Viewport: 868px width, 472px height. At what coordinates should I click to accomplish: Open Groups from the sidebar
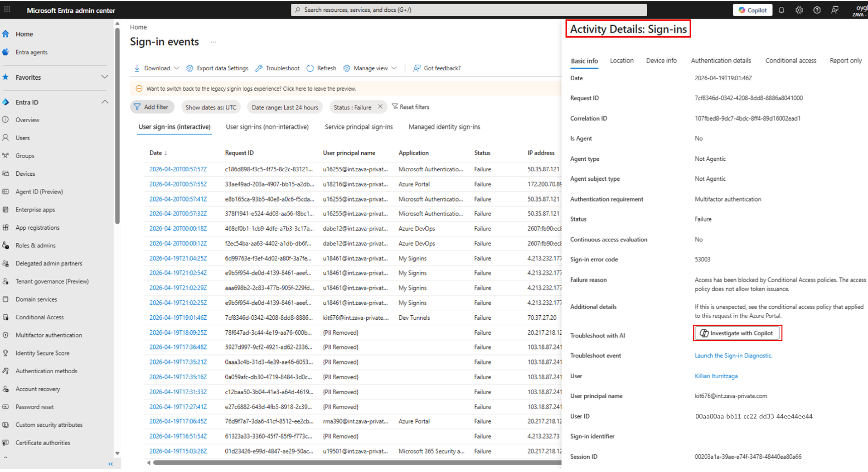25,156
